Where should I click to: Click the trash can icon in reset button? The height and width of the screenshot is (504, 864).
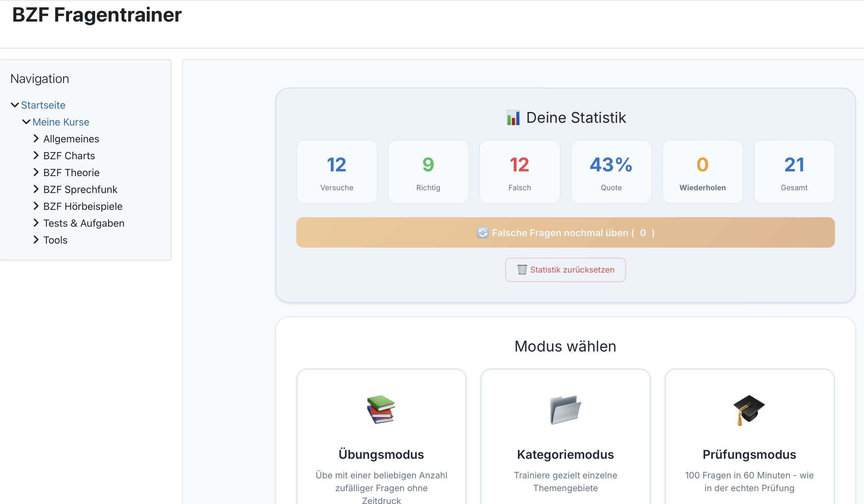pos(522,270)
